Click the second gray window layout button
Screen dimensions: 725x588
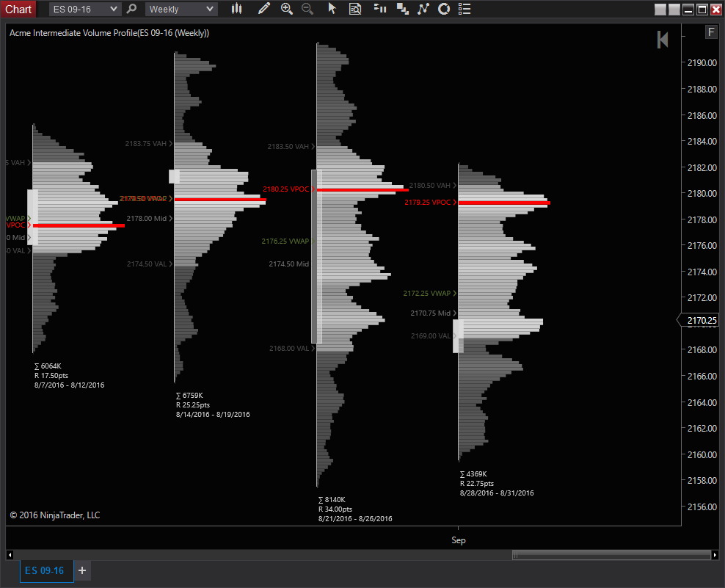tap(674, 10)
